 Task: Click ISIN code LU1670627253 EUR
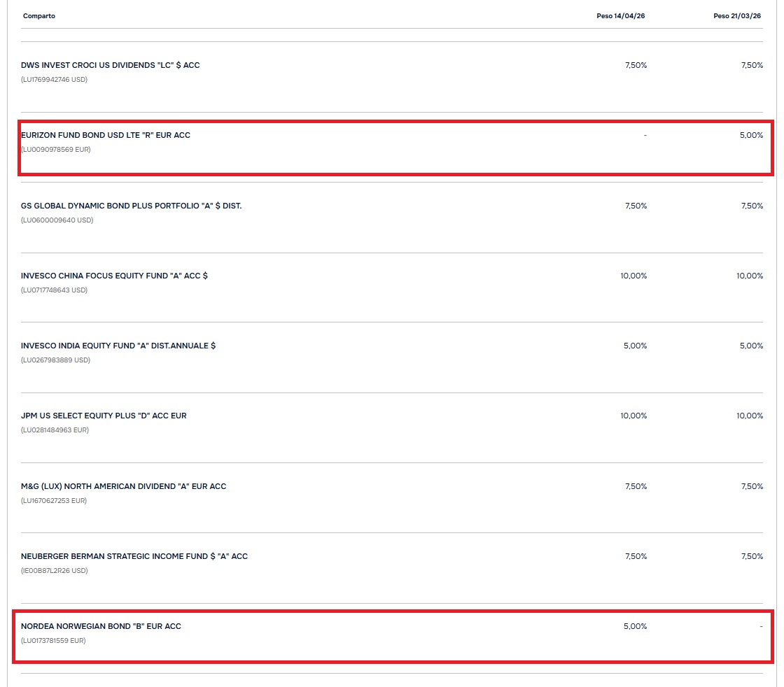[x=55, y=501]
